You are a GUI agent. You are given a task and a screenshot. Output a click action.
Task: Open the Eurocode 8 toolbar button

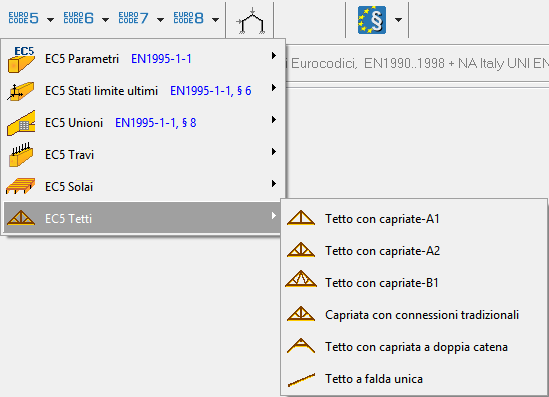(188, 18)
